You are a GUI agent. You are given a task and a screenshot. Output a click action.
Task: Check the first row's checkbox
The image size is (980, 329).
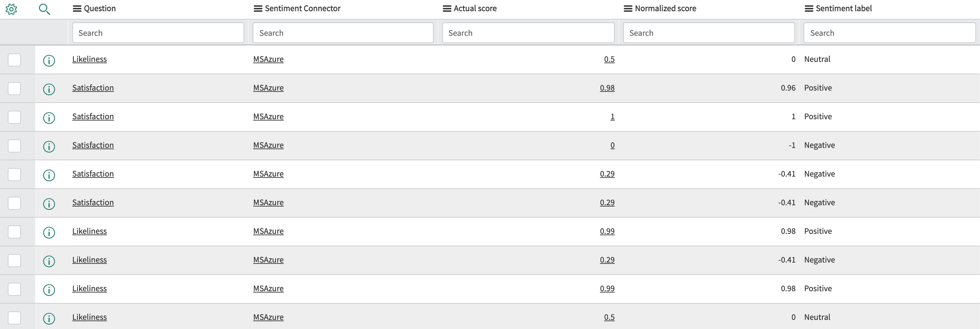[x=14, y=60]
